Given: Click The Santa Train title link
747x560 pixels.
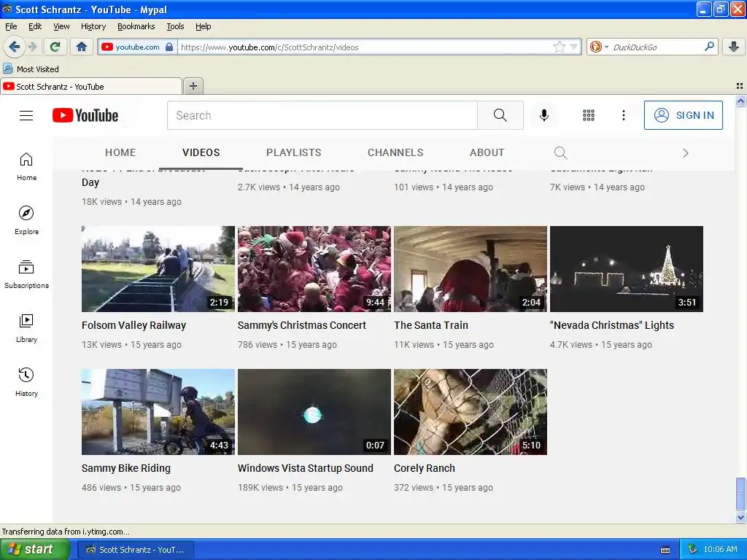Looking at the screenshot, I should (431, 325).
